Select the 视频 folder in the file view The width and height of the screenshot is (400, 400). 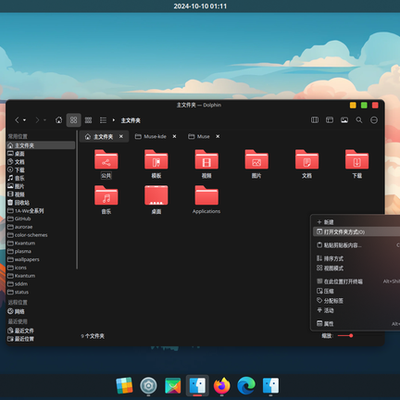coord(206,164)
